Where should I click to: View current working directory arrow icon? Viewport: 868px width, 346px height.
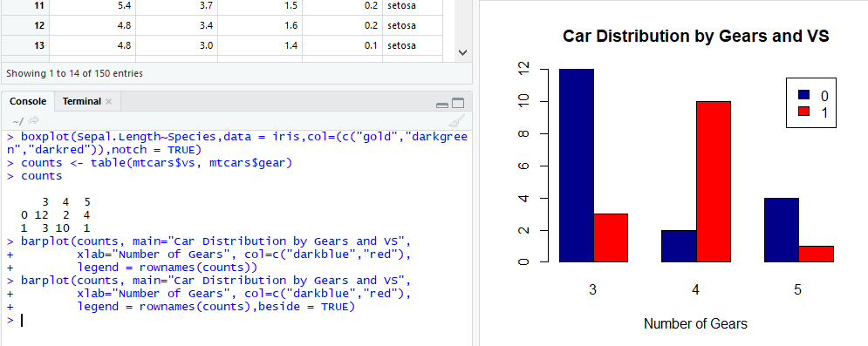click(x=34, y=120)
